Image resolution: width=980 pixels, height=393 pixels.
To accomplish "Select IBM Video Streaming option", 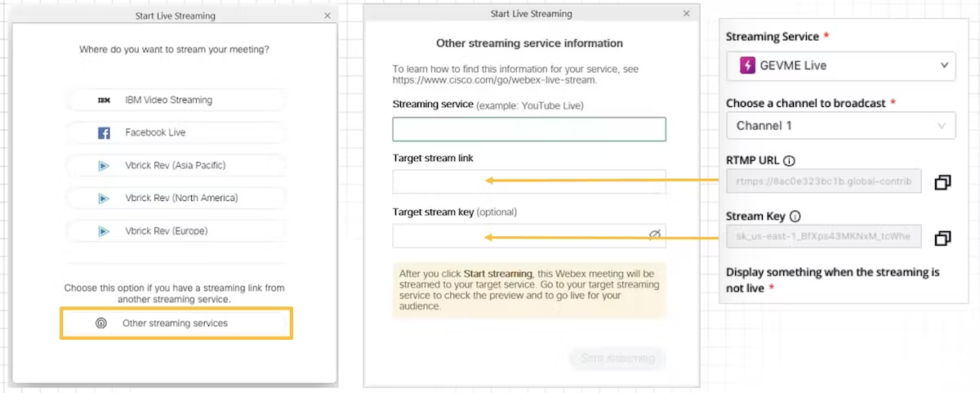I will point(176,100).
